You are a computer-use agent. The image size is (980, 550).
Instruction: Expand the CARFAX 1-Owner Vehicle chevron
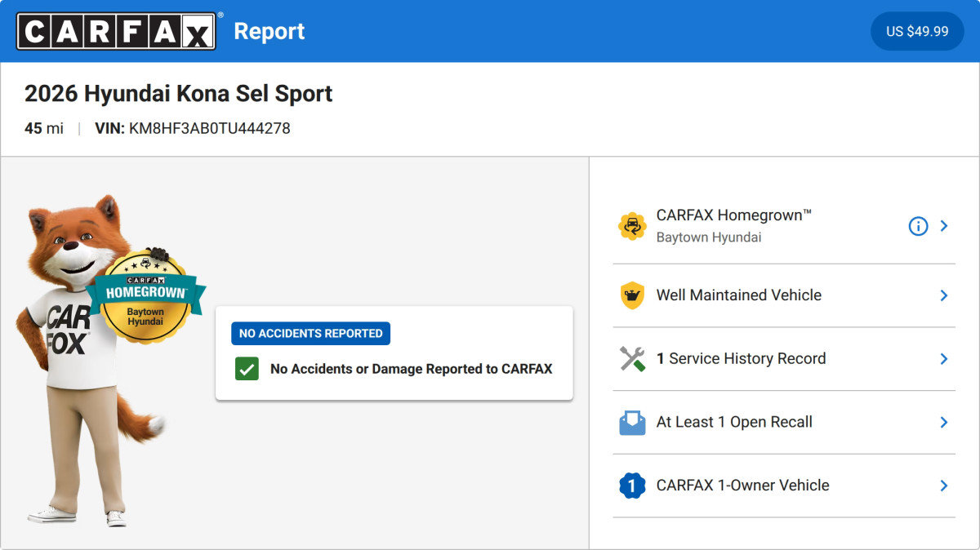point(944,486)
